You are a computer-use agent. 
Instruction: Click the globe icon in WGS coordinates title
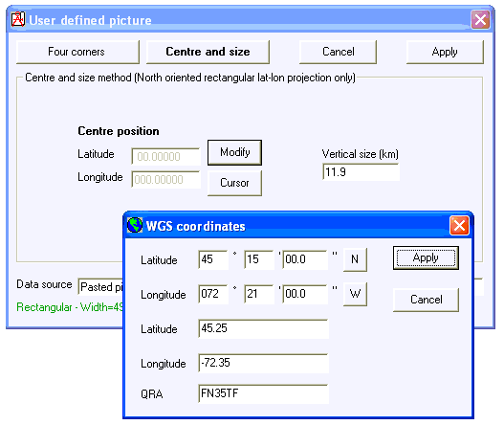click(135, 225)
